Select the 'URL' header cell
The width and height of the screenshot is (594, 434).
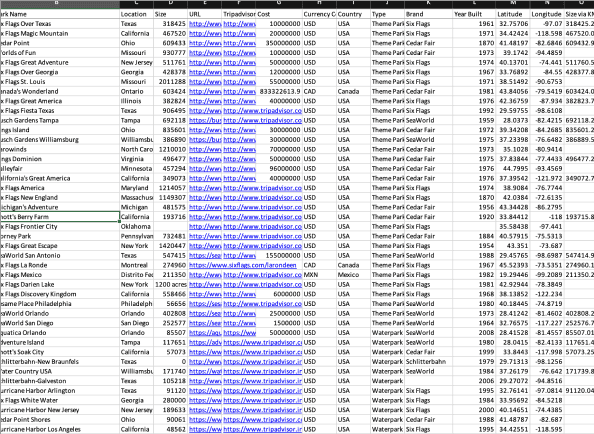(x=205, y=14)
